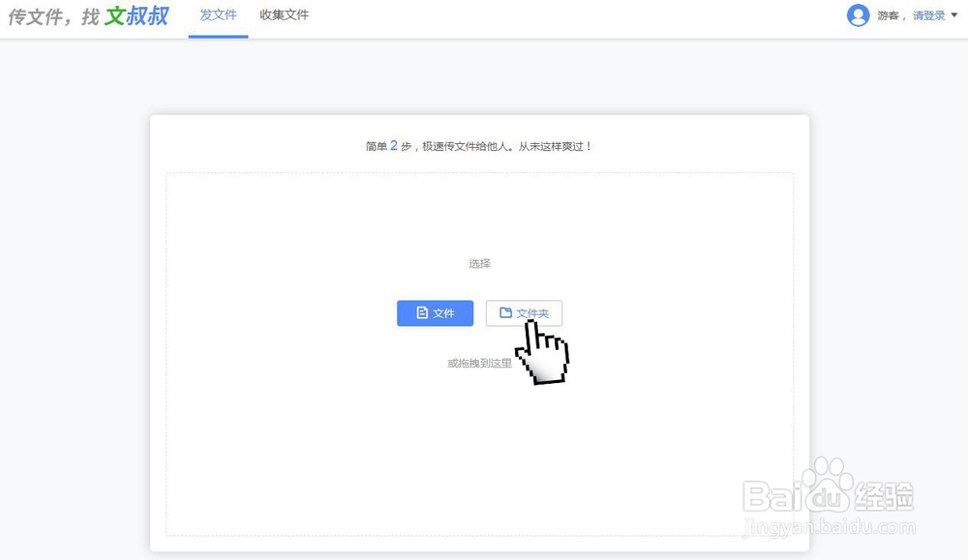968x560 pixels.
Task: Click the 请登录 login link
Action: pos(927,15)
